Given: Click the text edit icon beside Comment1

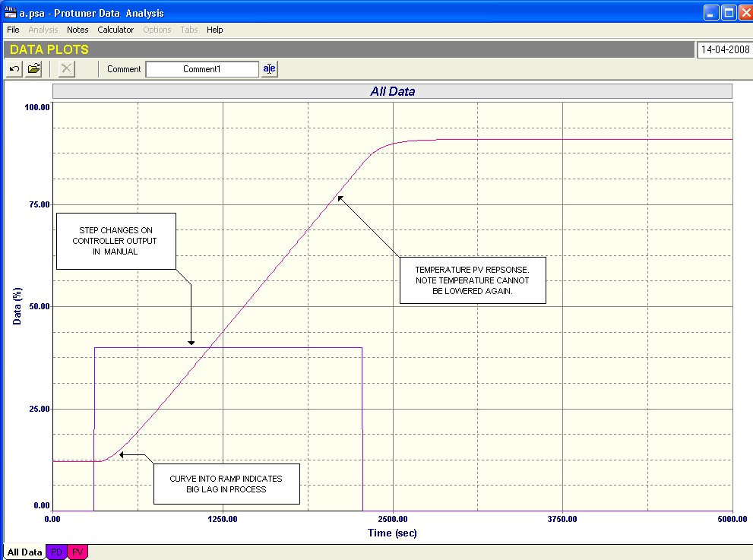Looking at the screenshot, I should click(270, 69).
